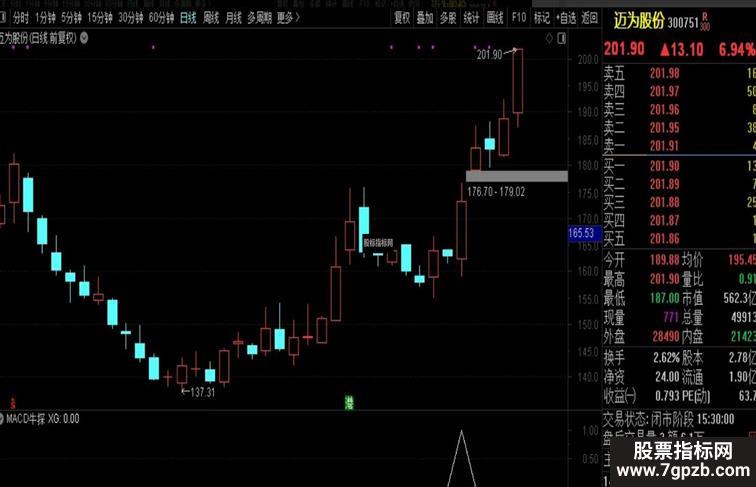This screenshot has width=756, height=487.
Task: Click the 今开 value 189.88
Action: pos(664,260)
